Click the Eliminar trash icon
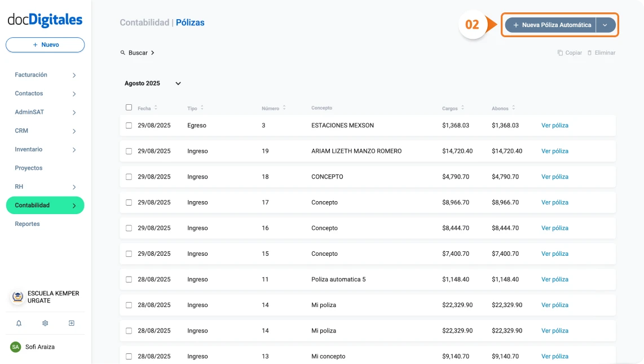This screenshot has height=364, width=644. 591,52
